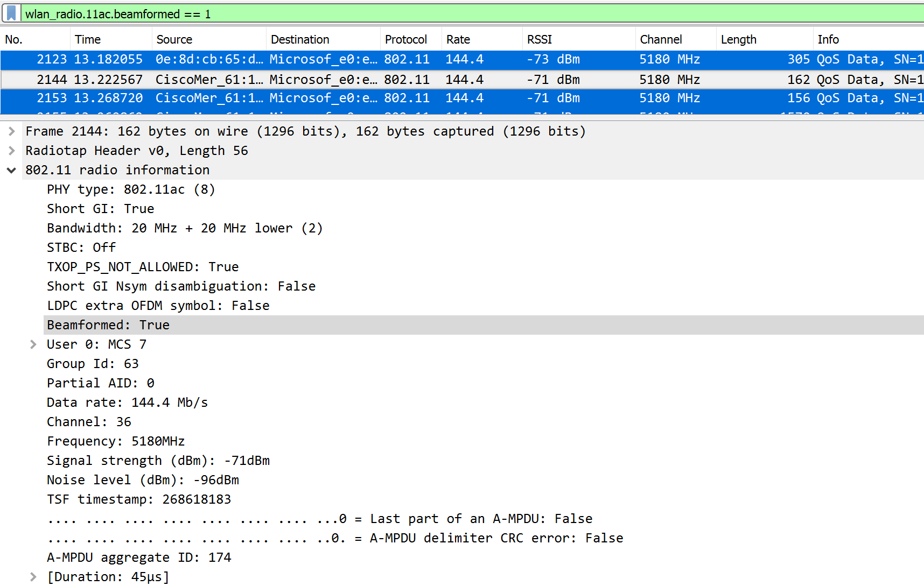
Task: Expand the Frame 2144 tree row
Action: [x=11, y=131]
